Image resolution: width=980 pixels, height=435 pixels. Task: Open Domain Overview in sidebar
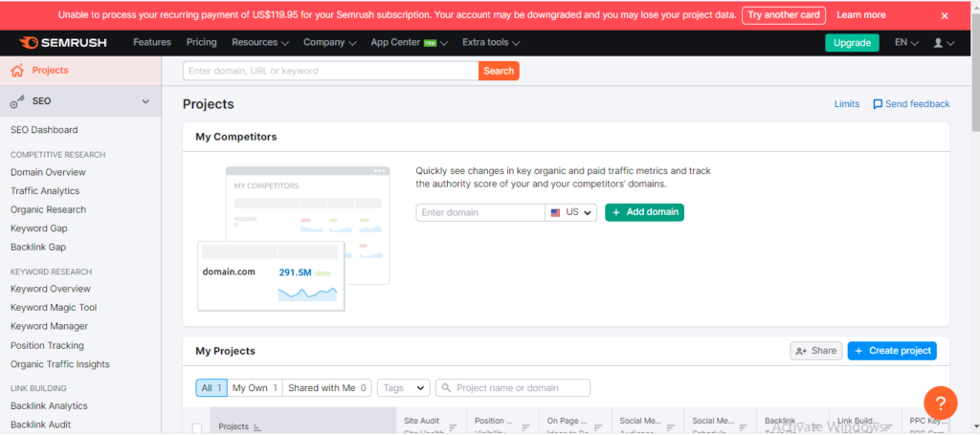pos(48,172)
